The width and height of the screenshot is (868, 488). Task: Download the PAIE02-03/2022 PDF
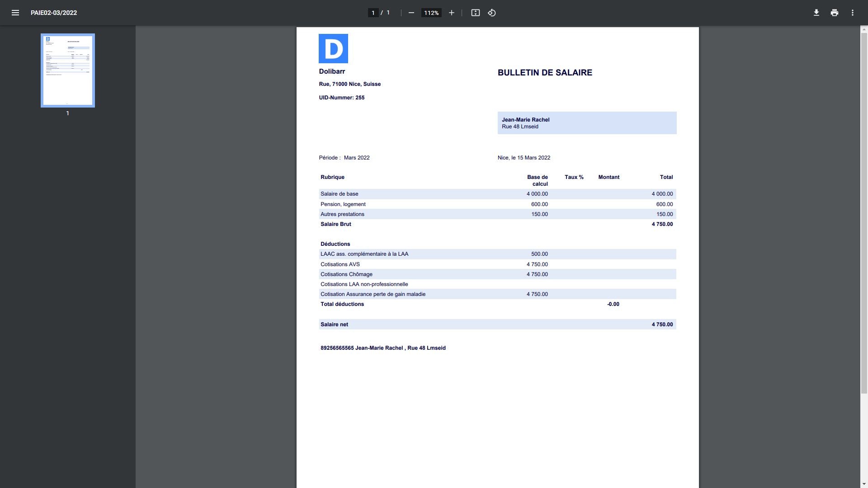click(816, 13)
